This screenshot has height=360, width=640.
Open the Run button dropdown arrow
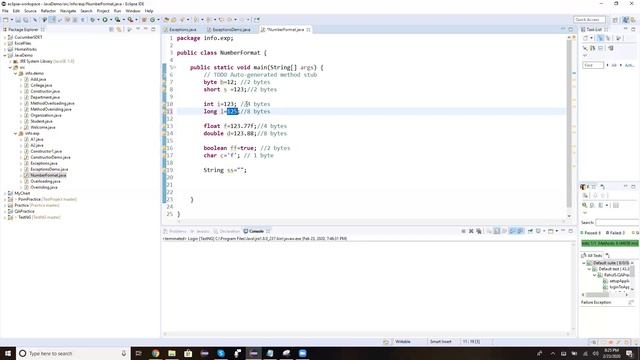(111, 20)
